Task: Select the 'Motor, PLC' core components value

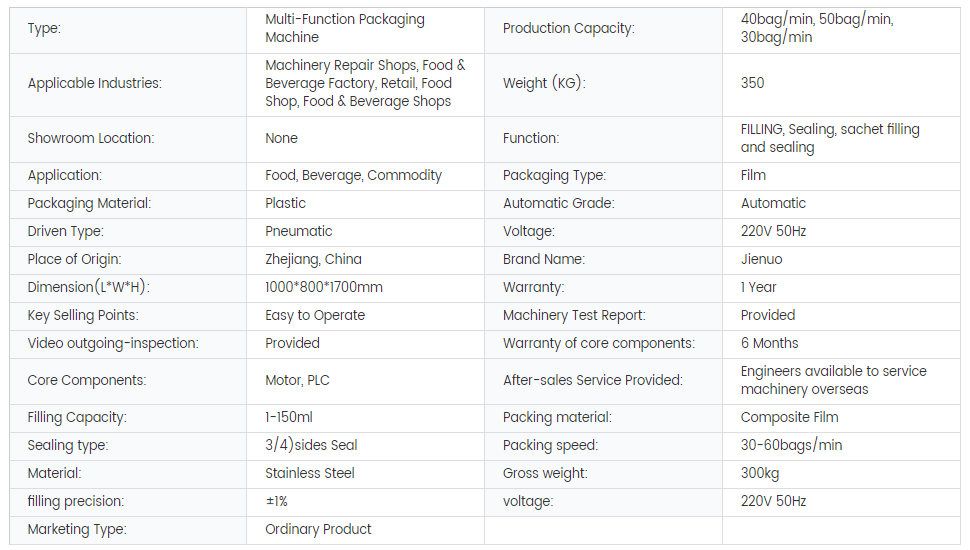Action: (298, 380)
